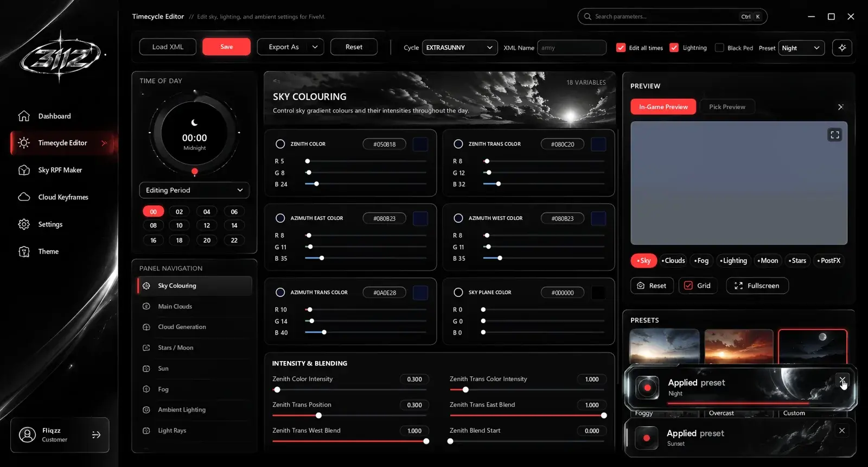This screenshot has width=868, height=467.
Task: Open Cloud Generation in Panel Navigation
Action: tap(194, 327)
